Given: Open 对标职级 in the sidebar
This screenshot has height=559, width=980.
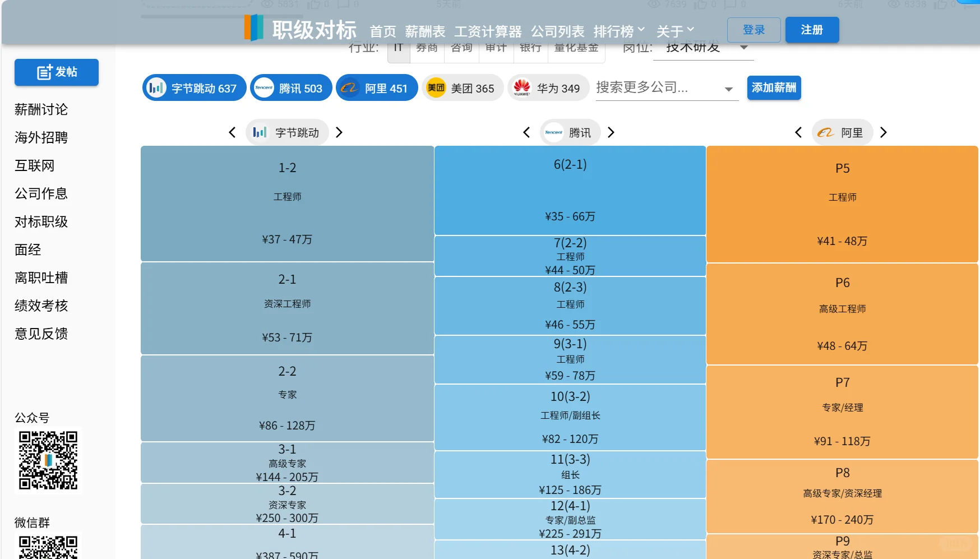Looking at the screenshot, I should click(41, 221).
